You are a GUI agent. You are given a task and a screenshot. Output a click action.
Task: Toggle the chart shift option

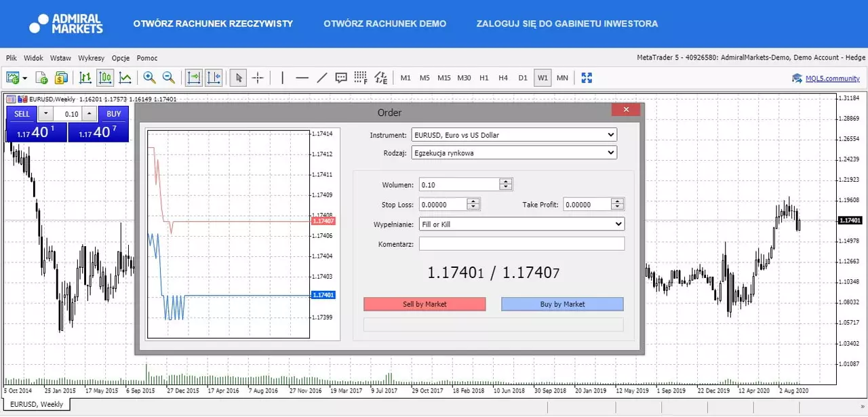tap(214, 78)
